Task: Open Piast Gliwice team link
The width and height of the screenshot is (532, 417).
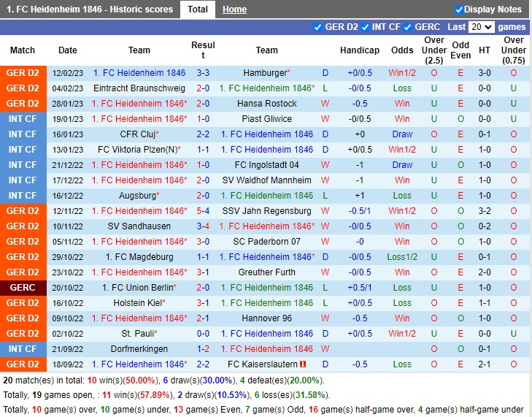Action: point(266,119)
